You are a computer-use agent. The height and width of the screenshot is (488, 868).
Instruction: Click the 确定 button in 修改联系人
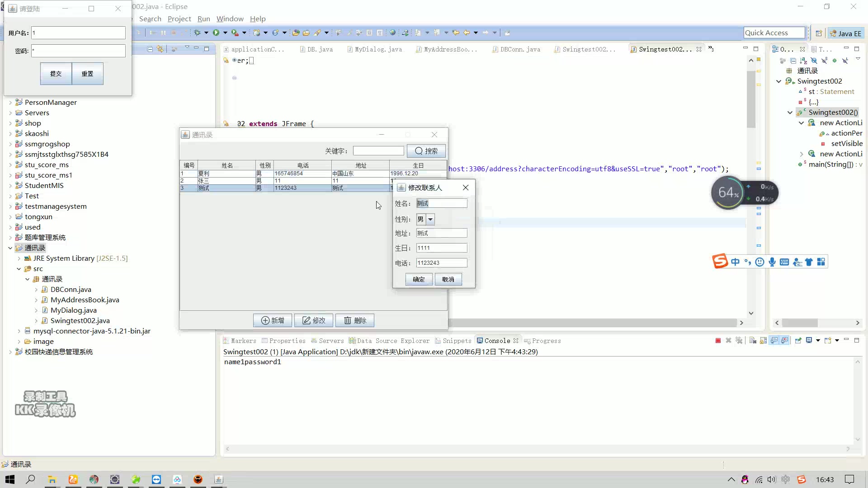point(419,279)
